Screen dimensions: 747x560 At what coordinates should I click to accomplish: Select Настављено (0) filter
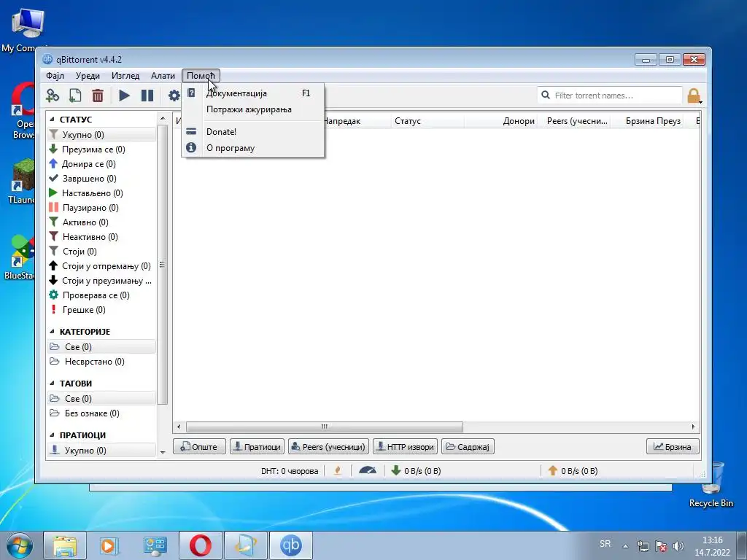point(101,193)
